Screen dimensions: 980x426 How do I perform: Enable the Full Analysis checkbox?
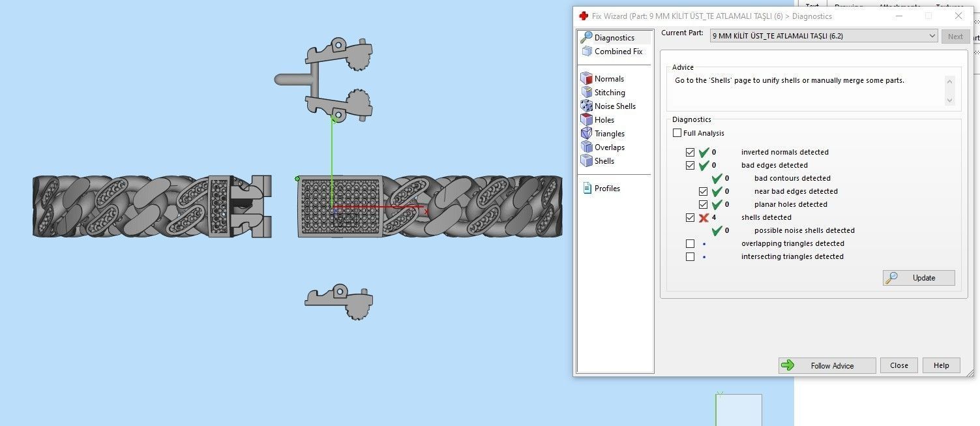click(x=677, y=133)
